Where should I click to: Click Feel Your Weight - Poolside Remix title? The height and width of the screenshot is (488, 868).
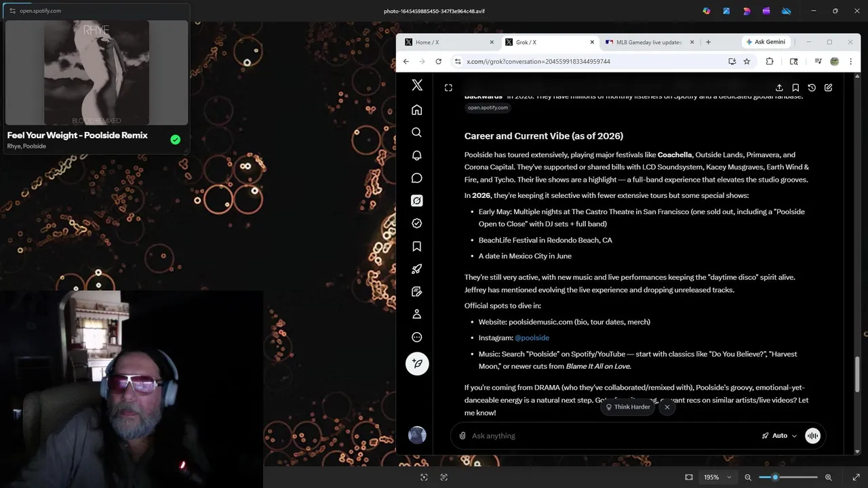click(77, 135)
